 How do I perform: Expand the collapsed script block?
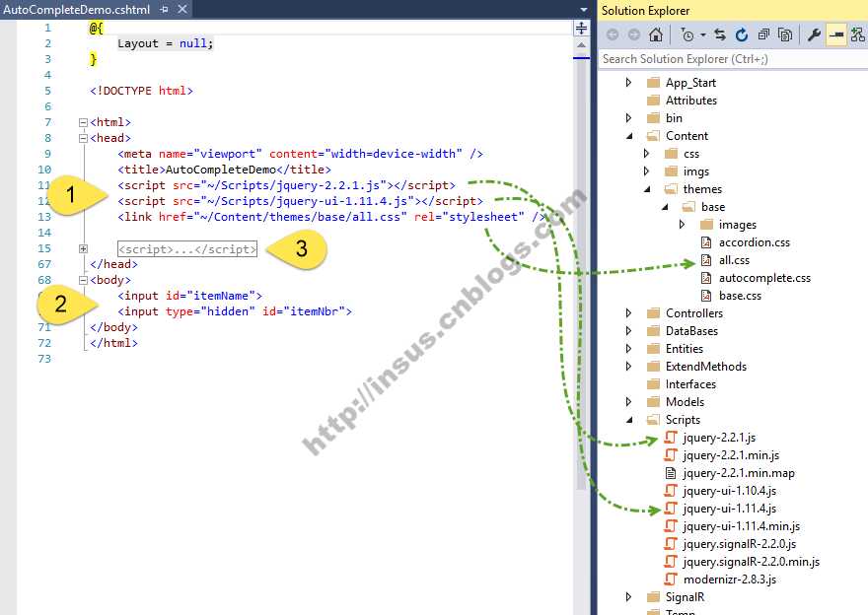[83, 249]
